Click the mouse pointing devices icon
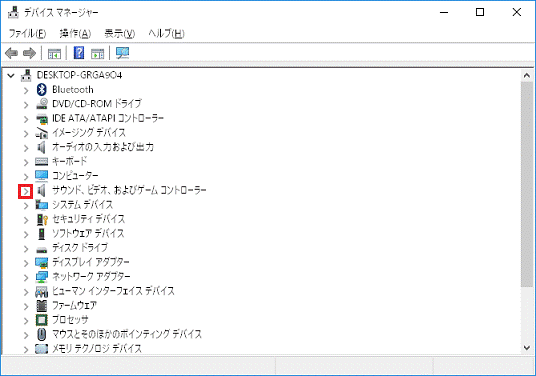 coord(42,334)
